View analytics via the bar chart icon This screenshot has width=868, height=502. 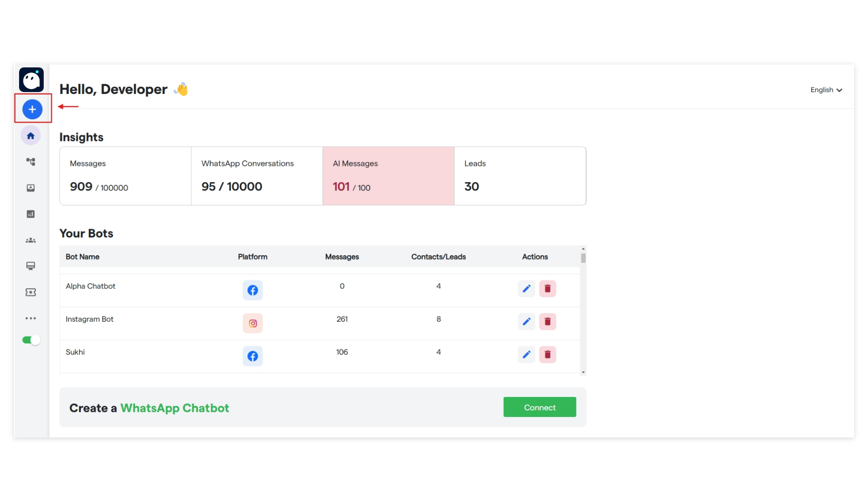click(31, 214)
